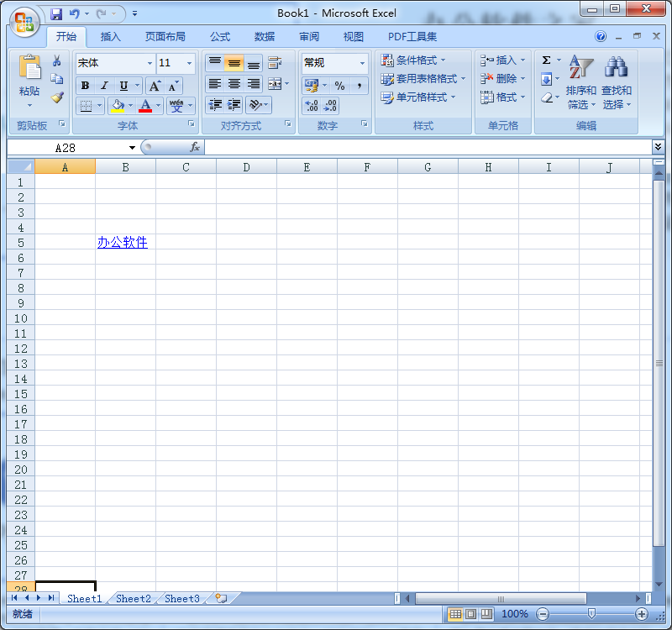The width and height of the screenshot is (672, 630).
Task: Switch to Page Layout view button
Action: (470, 614)
